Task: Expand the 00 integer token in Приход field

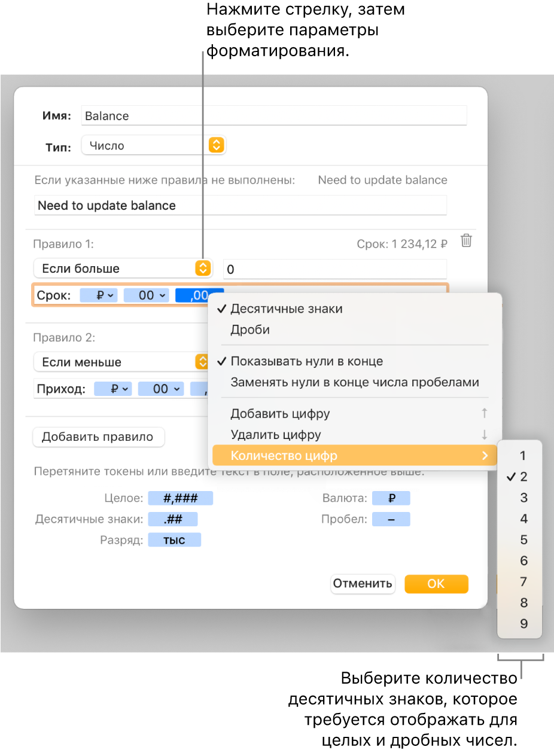Action: coord(161,389)
